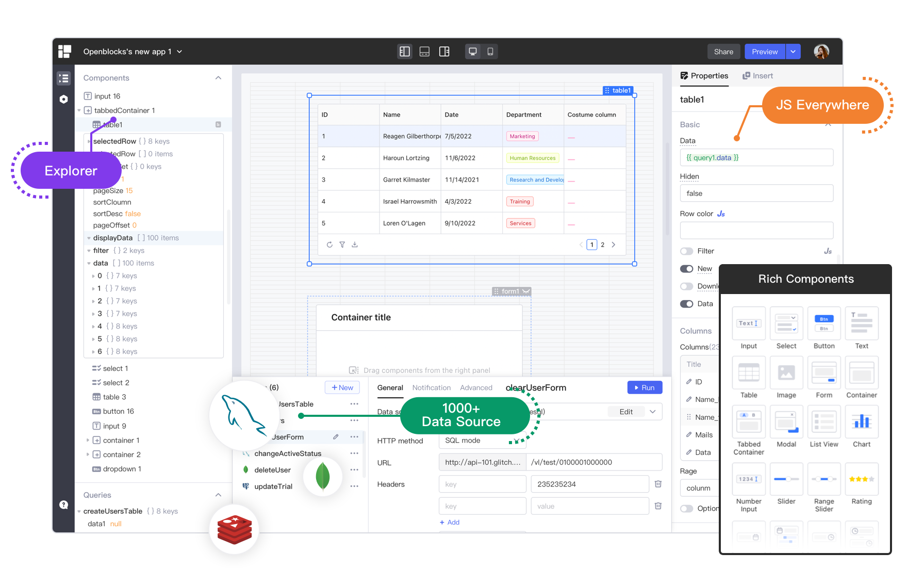This screenshot has height=585, width=924.
Task: Select Rating component icon
Action: click(862, 479)
